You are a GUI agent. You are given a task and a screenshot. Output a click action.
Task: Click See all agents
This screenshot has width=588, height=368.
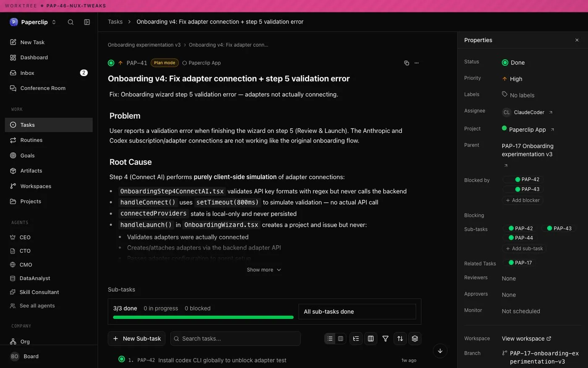point(49,306)
